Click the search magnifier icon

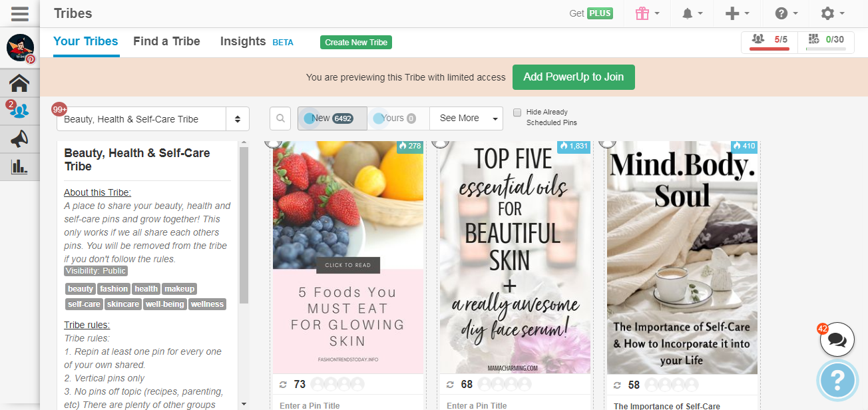point(280,118)
